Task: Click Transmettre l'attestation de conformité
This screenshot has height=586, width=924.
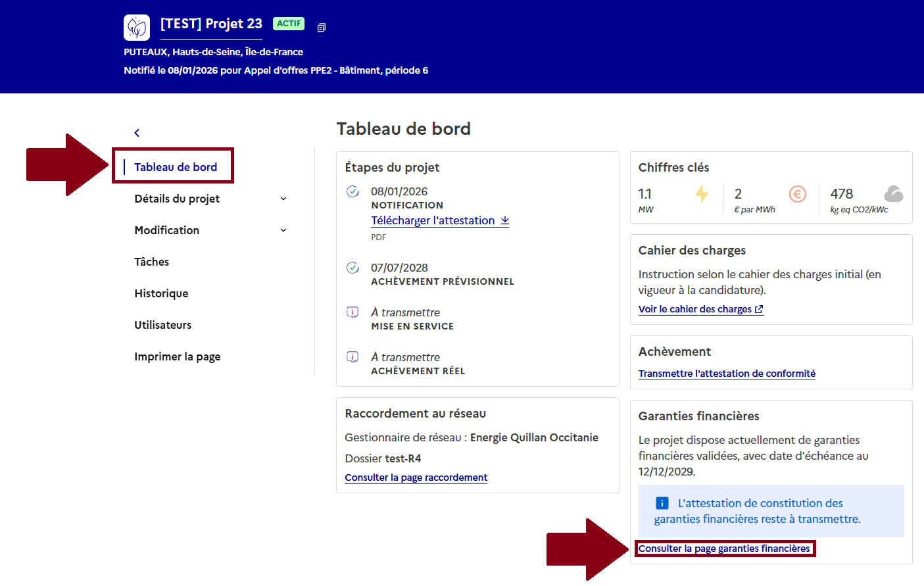Action: (x=727, y=374)
